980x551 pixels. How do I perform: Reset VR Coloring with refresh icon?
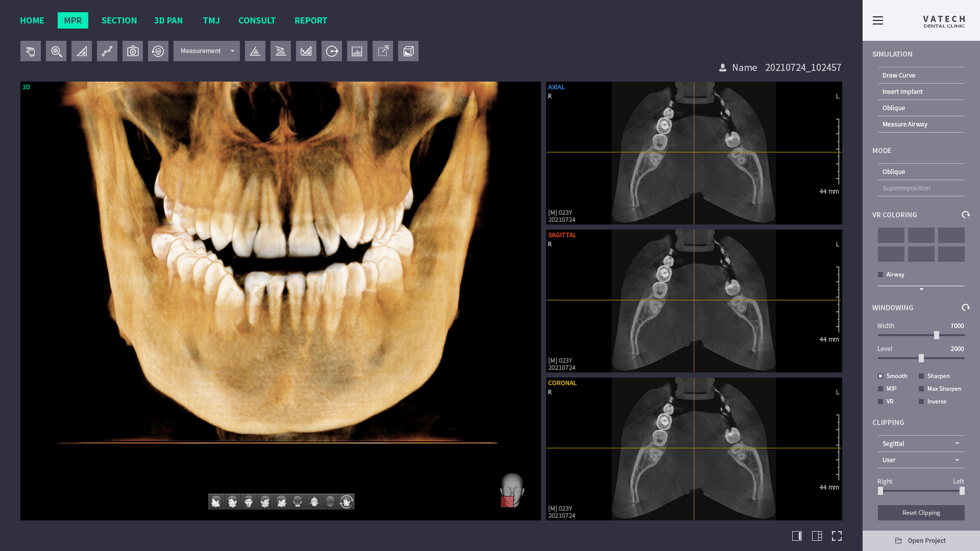point(966,215)
